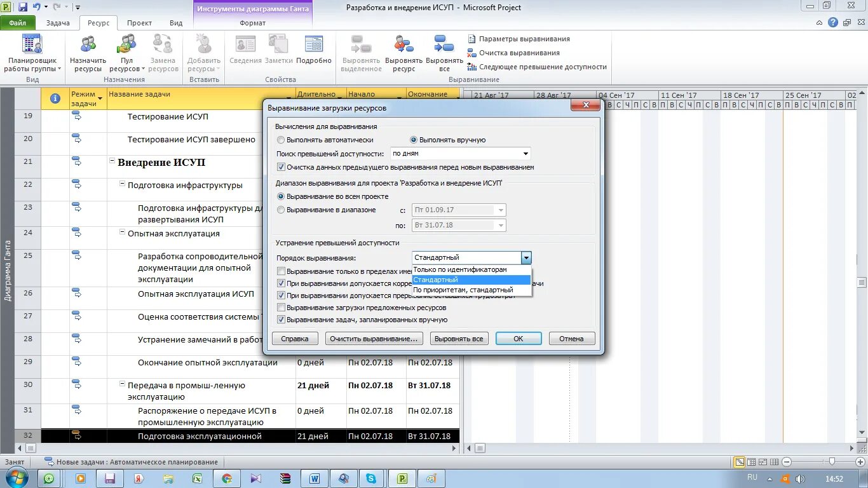Toggle При выравнивании допускается прерывание checkbox

pos(281,295)
